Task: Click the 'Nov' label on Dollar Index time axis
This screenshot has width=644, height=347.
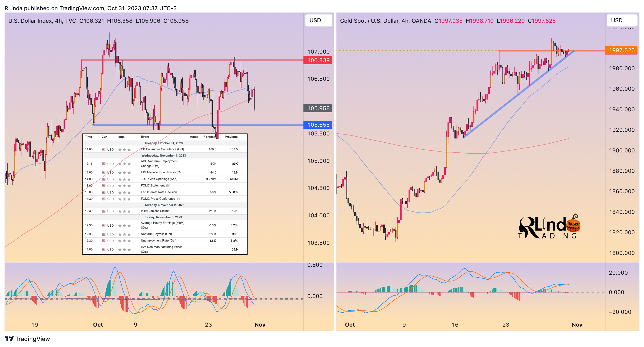Action: [260, 325]
